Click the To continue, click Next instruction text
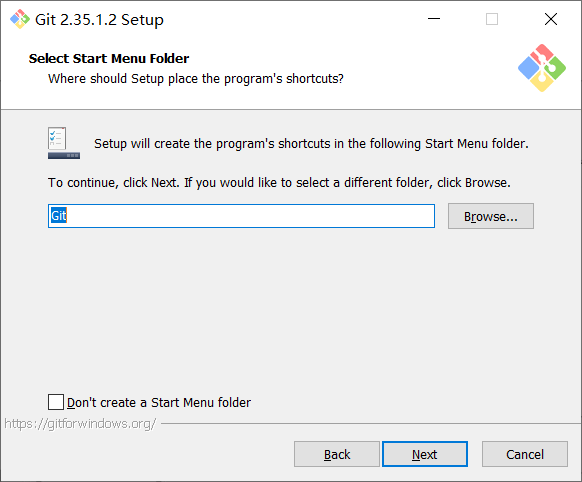This screenshot has width=582, height=482. [279, 183]
